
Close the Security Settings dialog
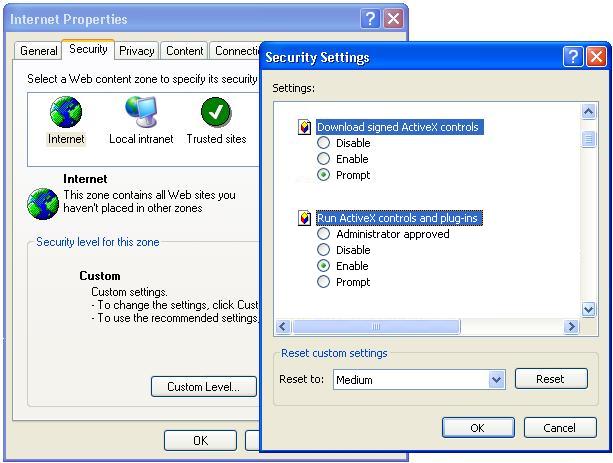tap(597, 57)
